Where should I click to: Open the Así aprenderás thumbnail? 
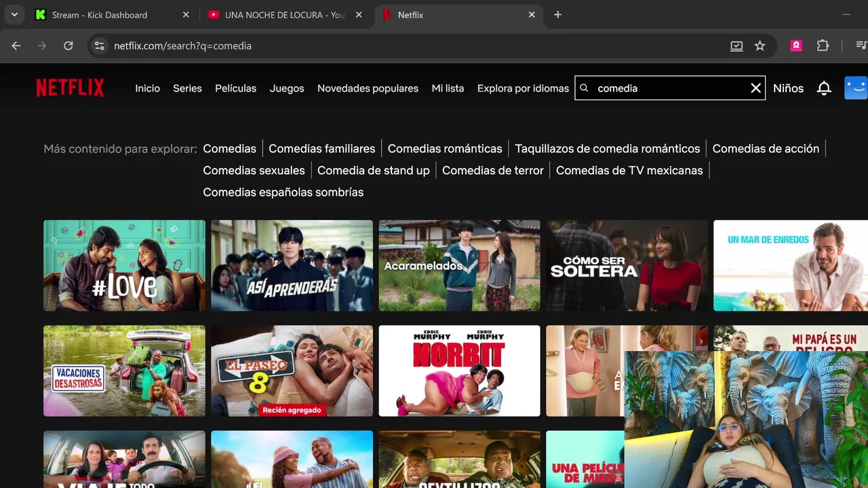(292, 266)
